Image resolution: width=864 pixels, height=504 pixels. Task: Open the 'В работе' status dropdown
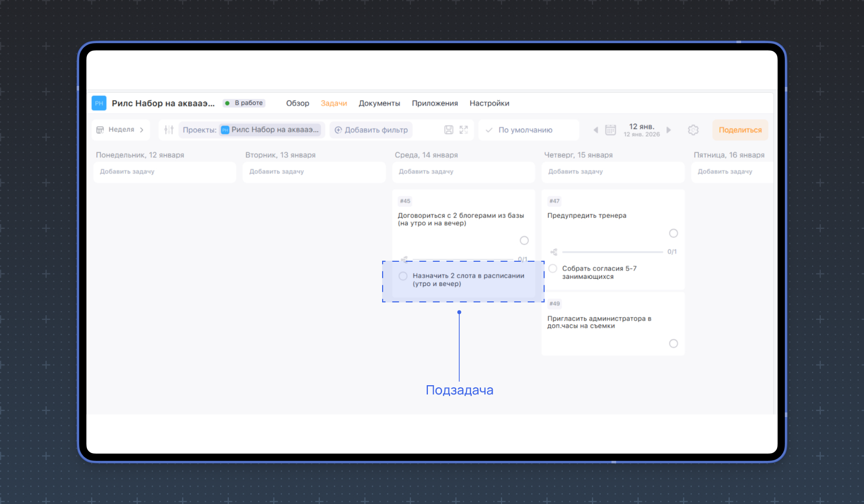pos(244,103)
